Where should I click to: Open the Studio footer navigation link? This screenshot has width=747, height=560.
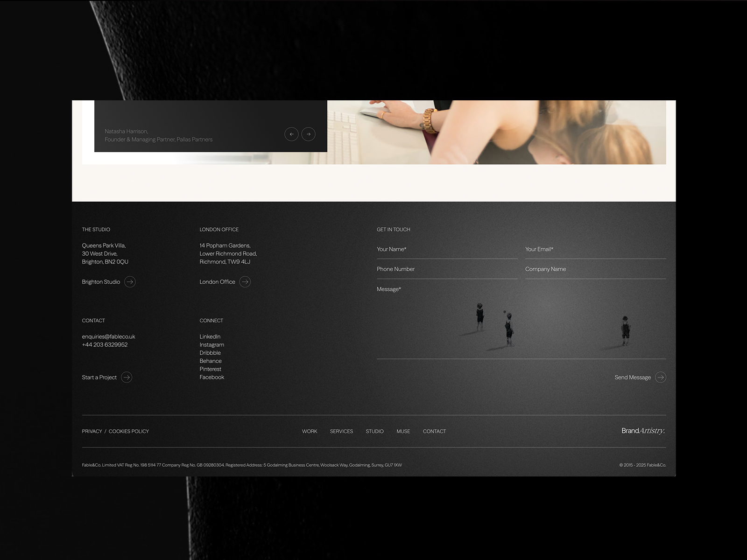(x=374, y=432)
